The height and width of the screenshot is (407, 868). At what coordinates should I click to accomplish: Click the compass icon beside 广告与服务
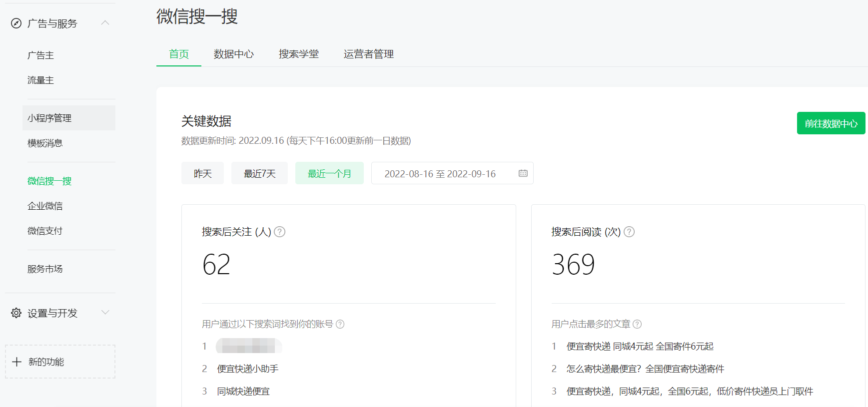pyautogui.click(x=16, y=23)
